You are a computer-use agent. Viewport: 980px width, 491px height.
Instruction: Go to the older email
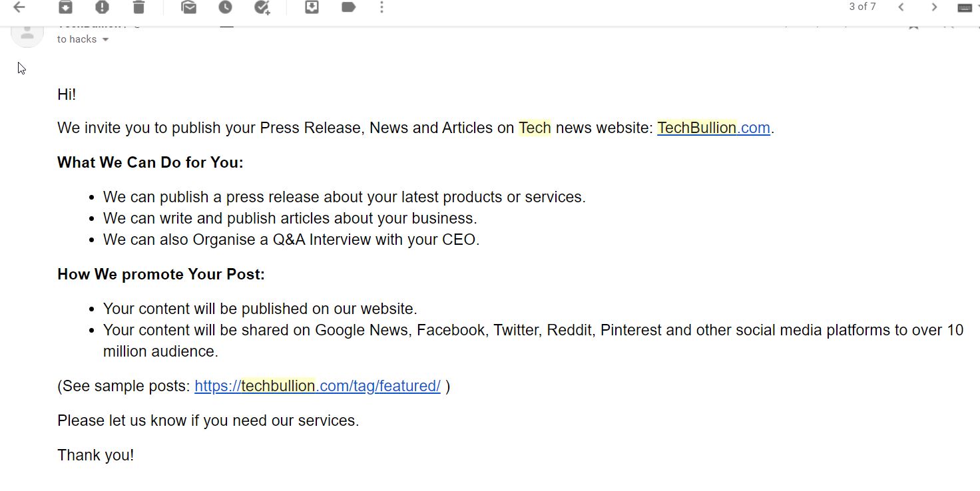click(x=934, y=7)
